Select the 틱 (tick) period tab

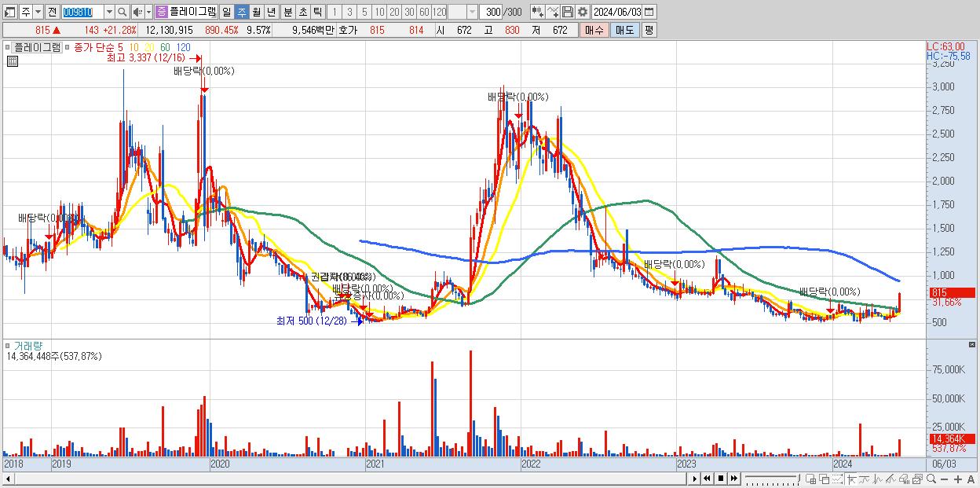pyautogui.click(x=317, y=12)
